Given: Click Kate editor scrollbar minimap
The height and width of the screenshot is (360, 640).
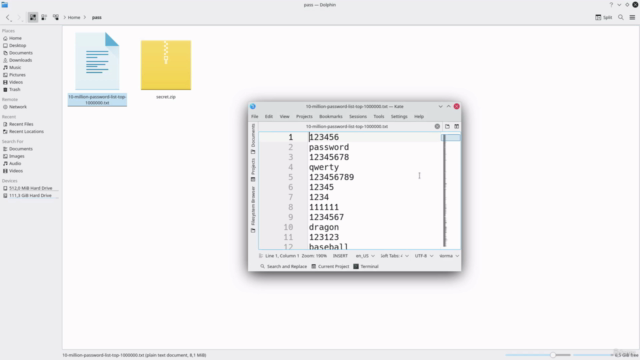Looking at the screenshot, I should point(451,190).
